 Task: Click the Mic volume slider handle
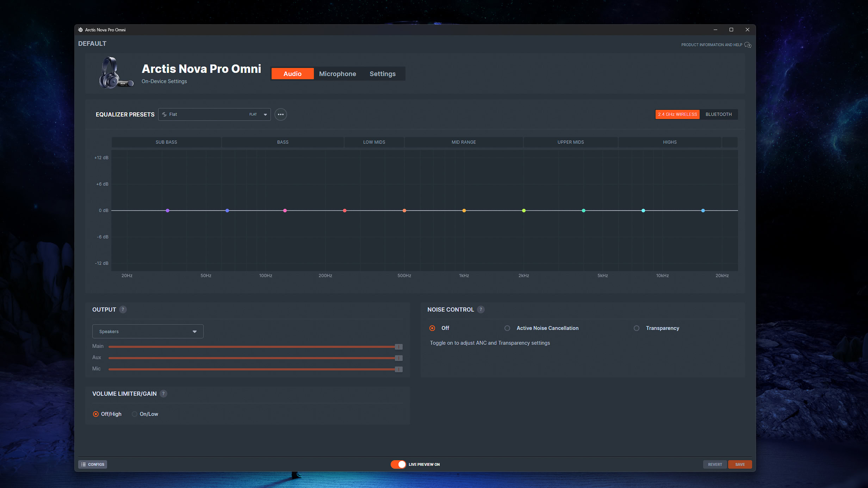coord(398,369)
